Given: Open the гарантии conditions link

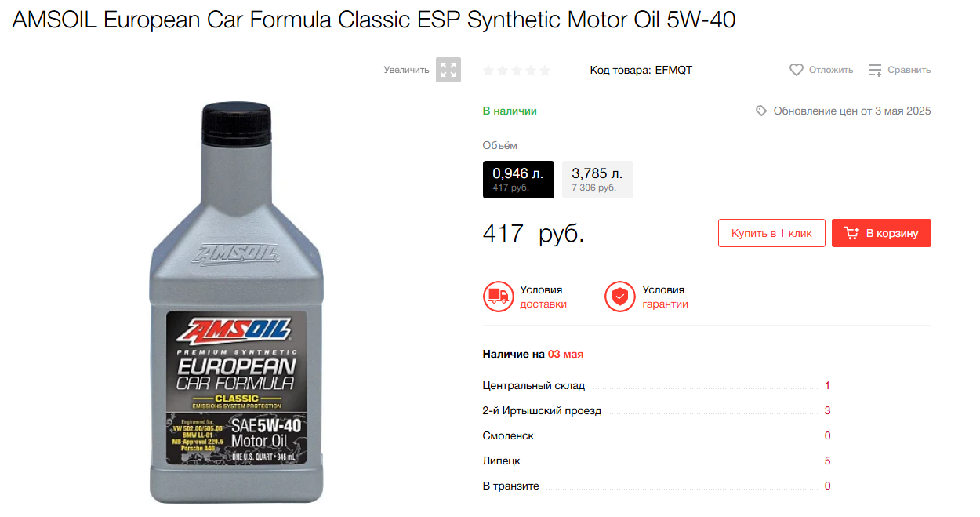Looking at the screenshot, I should coord(665,304).
